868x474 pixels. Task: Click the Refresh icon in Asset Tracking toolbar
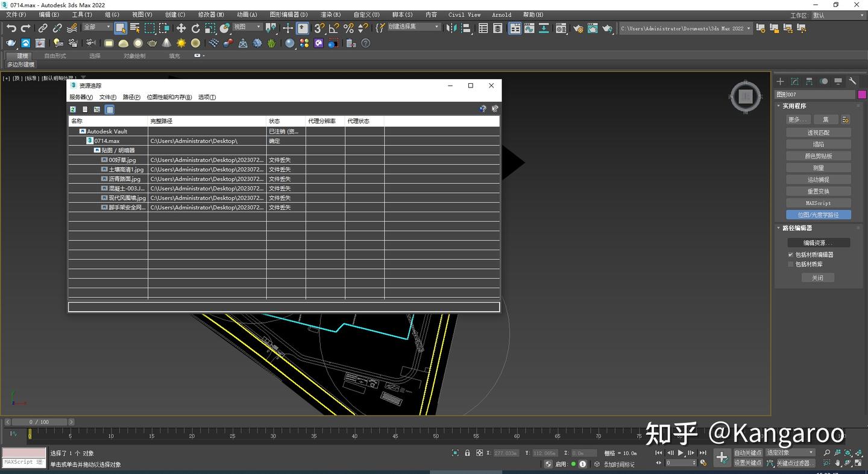point(73,109)
